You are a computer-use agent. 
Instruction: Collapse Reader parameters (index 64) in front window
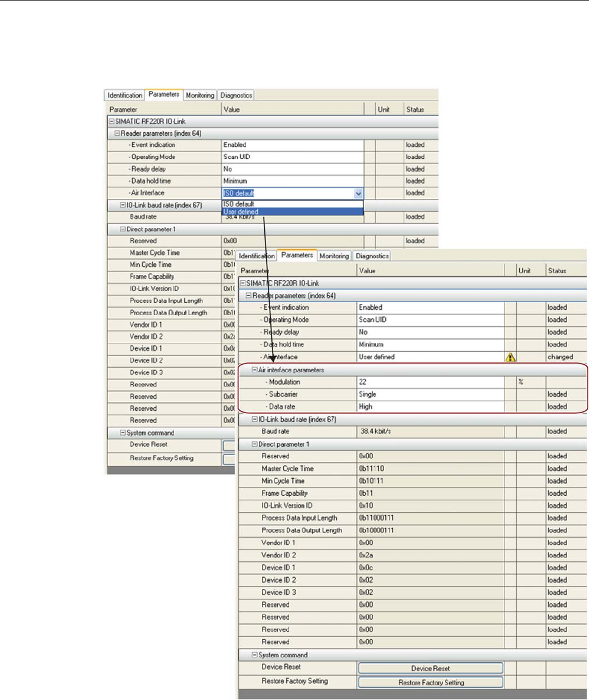pos(249,296)
